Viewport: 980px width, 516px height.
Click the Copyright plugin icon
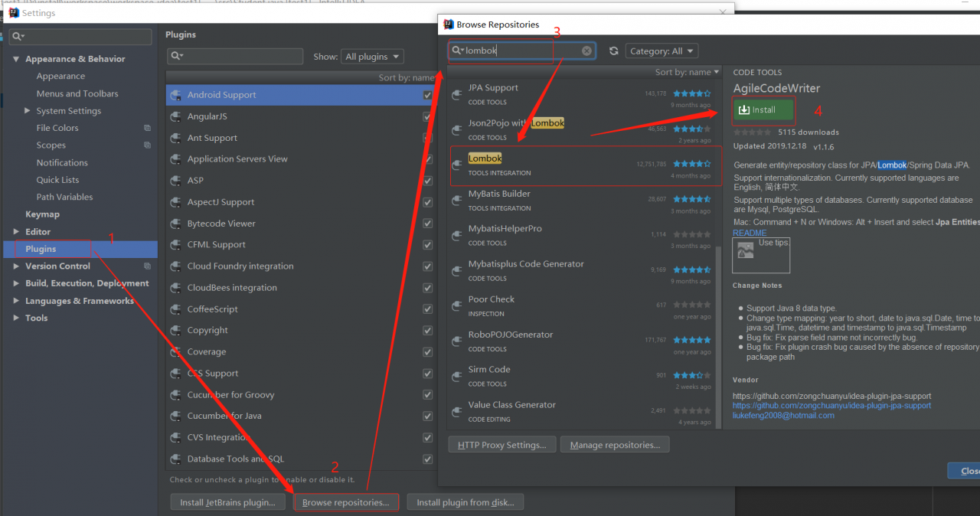tap(175, 331)
